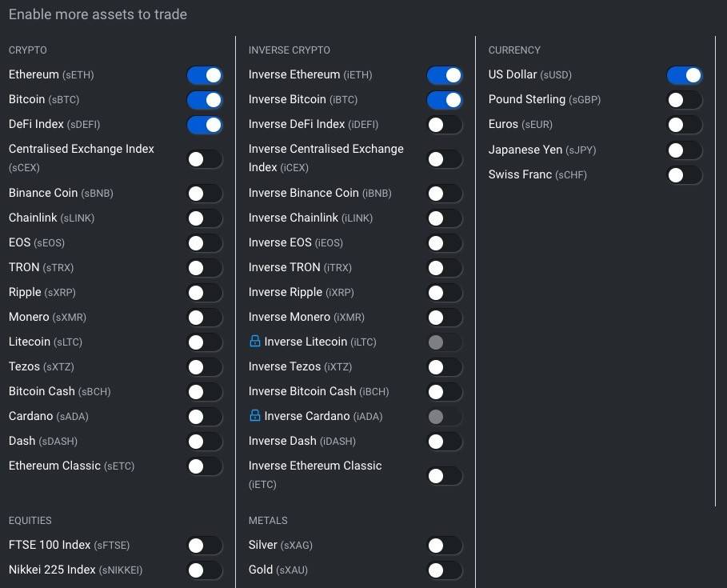
Task: Disable the US Dollar (sUSD) toggle
Action: click(x=685, y=75)
